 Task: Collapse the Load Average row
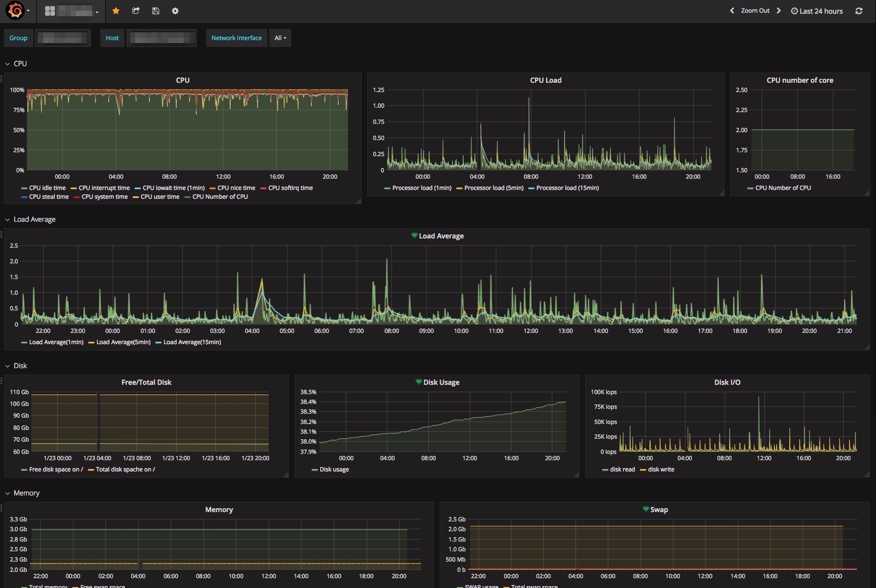pyautogui.click(x=34, y=219)
